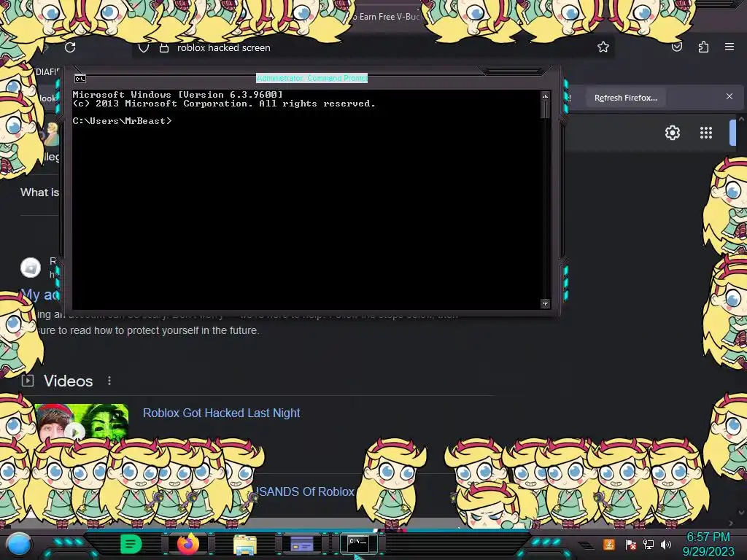
Task: Click the Administrator: Command Prompt title text
Action: coord(311,78)
